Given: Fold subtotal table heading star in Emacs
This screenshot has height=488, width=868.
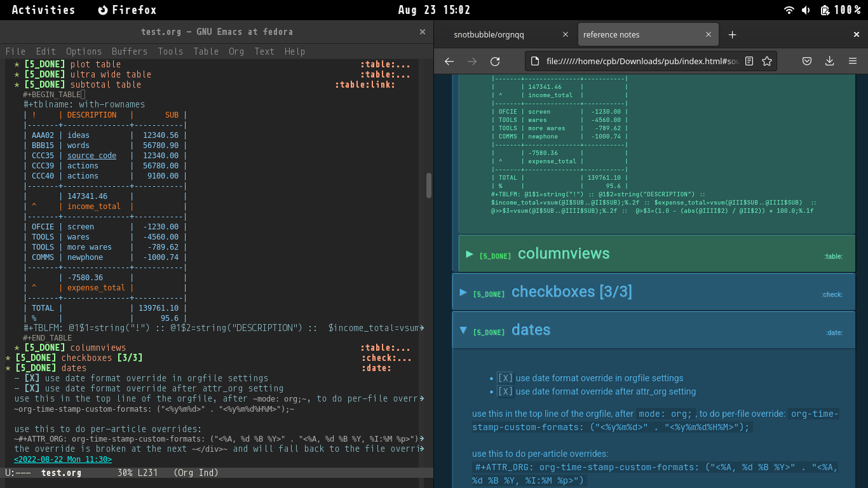Looking at the screenshot, I should click(x=18, y=85).
